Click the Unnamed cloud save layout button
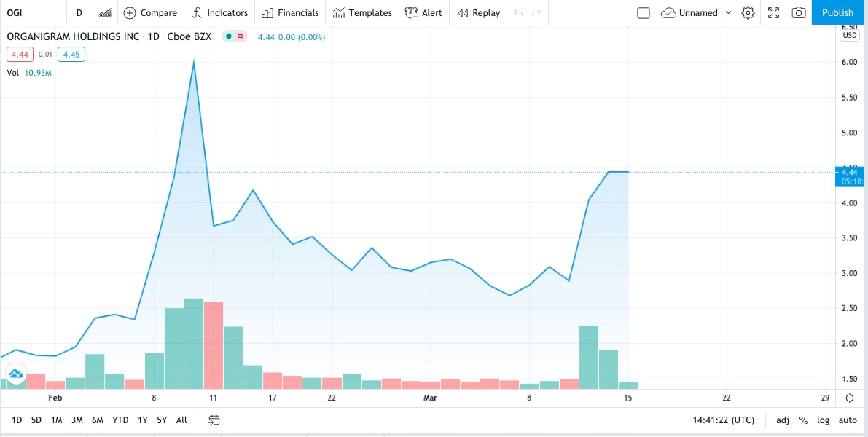 click(689, 12)
